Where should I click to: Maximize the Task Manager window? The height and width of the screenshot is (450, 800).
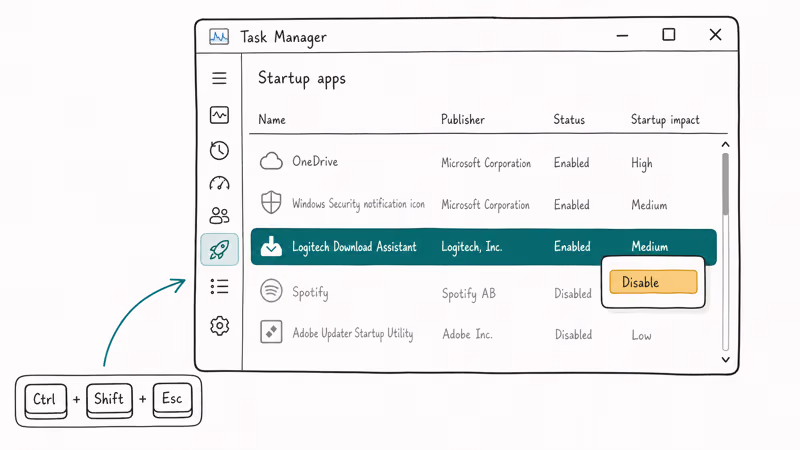pyautogui.click(x=669, y=35)
